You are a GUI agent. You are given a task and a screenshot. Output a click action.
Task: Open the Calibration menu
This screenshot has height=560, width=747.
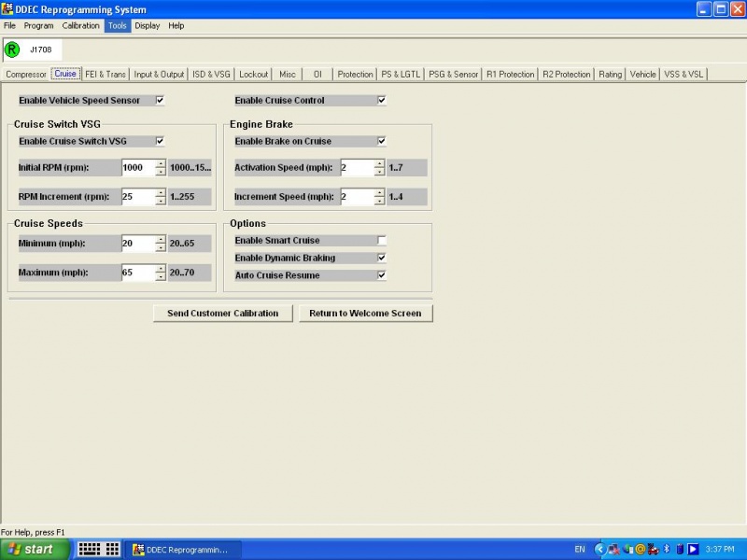click(80, 25)
